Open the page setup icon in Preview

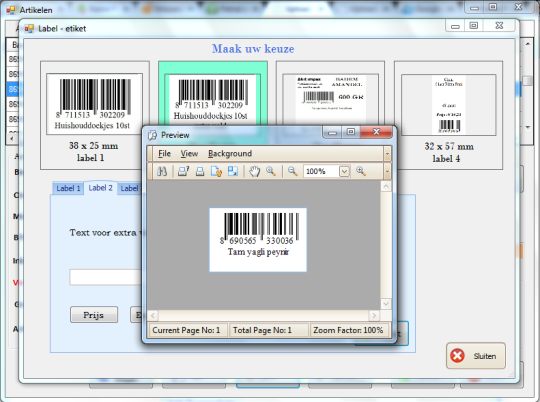[x=216, y=171]
